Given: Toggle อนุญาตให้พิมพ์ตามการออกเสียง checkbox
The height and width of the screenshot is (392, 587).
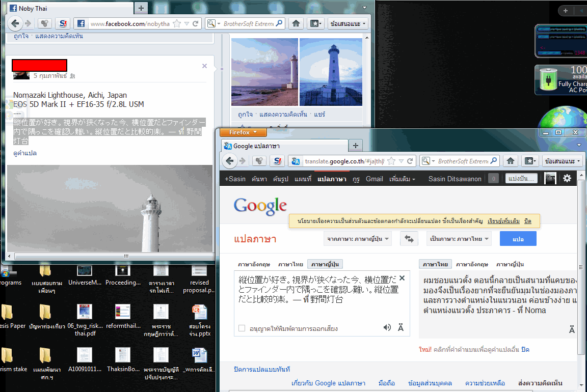Looking at the screenshot, I should [x=242, y=328].
